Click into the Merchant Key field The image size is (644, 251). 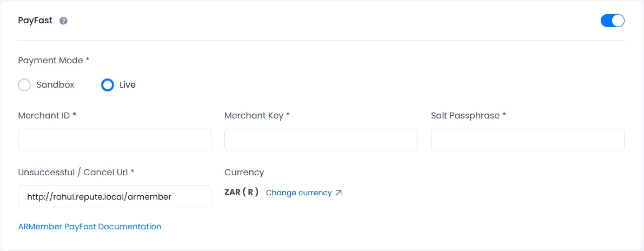tap(321, 140)
